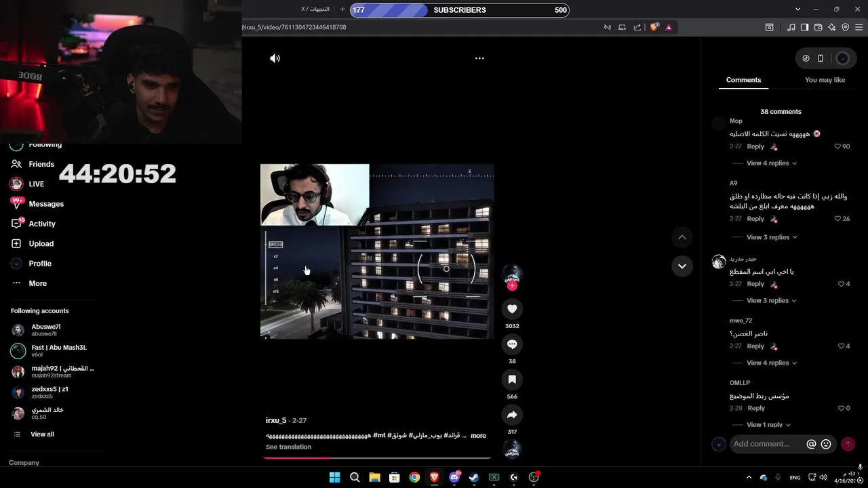
Task: Go to next video with down arrow
Action: (682, 266)
